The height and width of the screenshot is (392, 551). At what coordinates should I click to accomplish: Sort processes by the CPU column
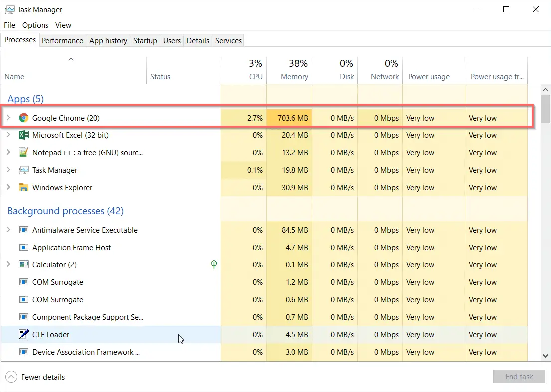244,70
